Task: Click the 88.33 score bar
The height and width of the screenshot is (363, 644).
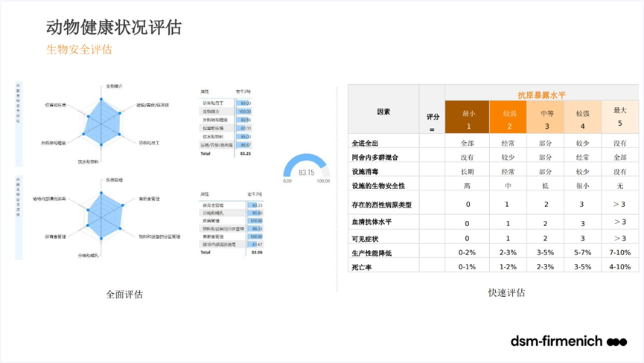Action: [255, 228]
